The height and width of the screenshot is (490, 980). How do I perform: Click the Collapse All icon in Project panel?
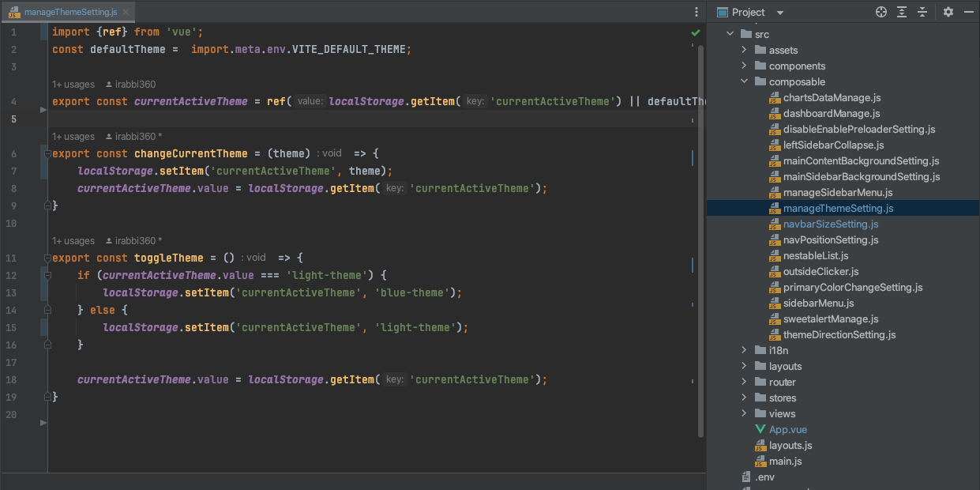point(922,12)
